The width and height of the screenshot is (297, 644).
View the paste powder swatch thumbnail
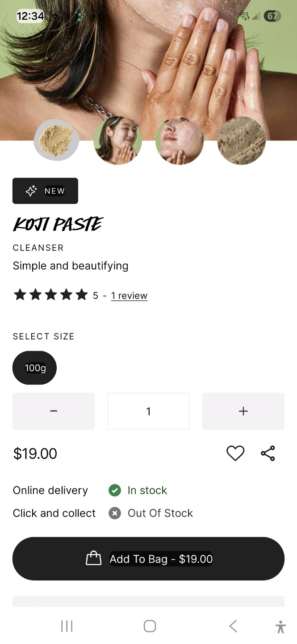coord(56,140)
